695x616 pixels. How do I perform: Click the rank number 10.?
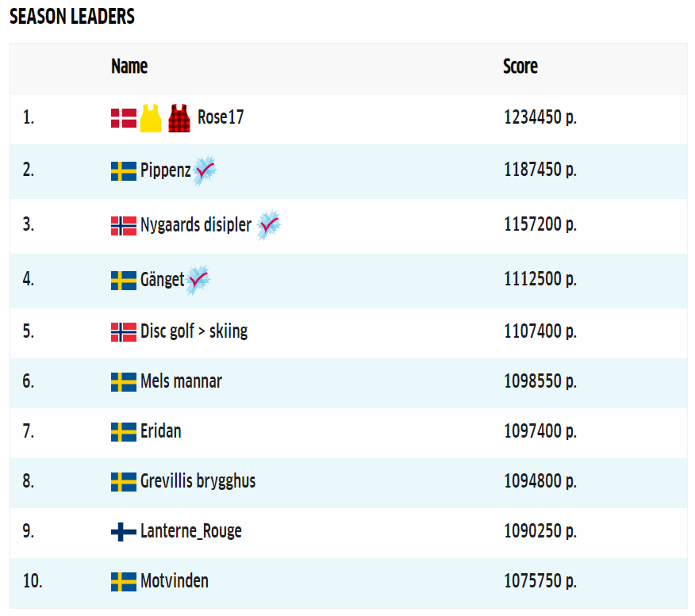coord(32,581)
